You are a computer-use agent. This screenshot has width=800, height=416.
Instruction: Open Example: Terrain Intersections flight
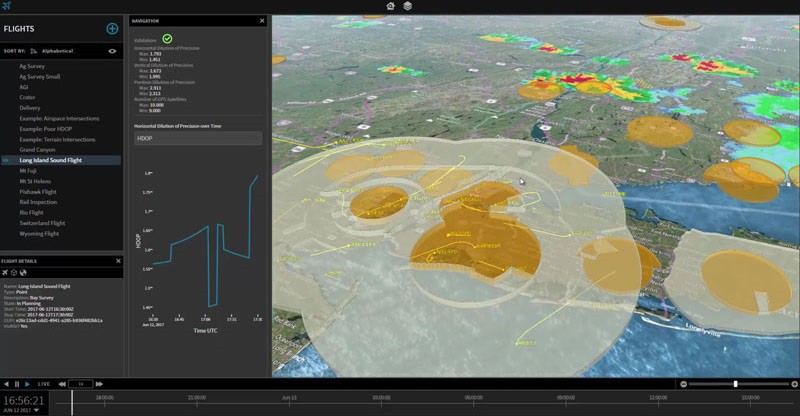coord(57,139)
